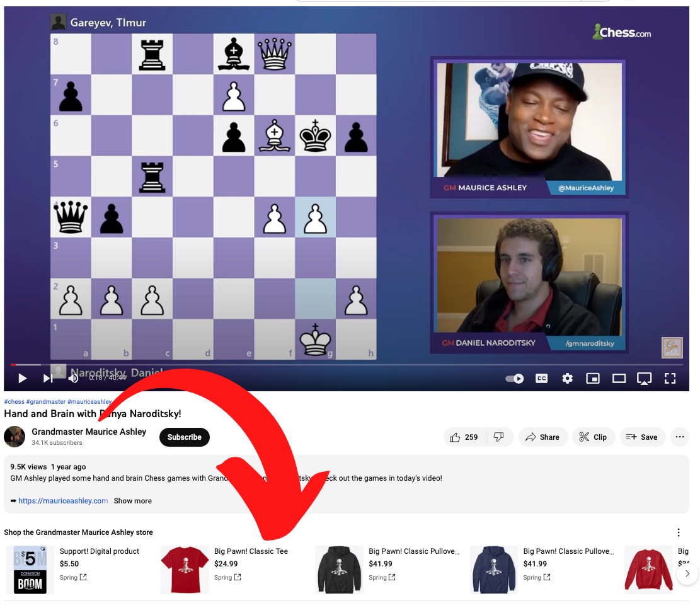Play the video

pyautogui.click(x=22, y=379)
